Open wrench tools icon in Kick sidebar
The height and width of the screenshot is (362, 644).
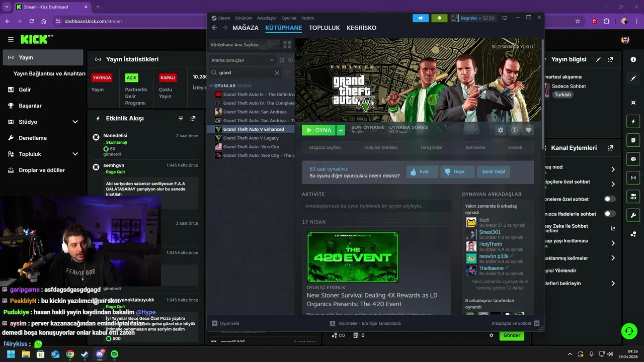[x=633, y=215]
